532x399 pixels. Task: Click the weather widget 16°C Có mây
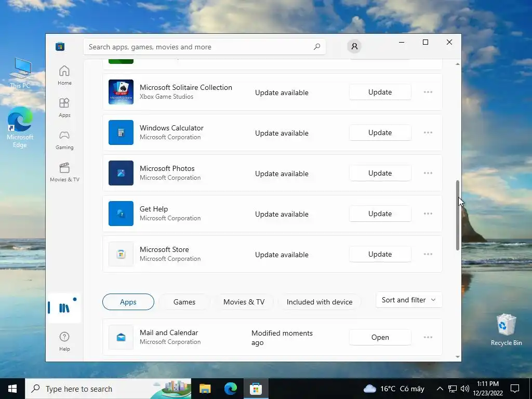click(x=394, y=389)
